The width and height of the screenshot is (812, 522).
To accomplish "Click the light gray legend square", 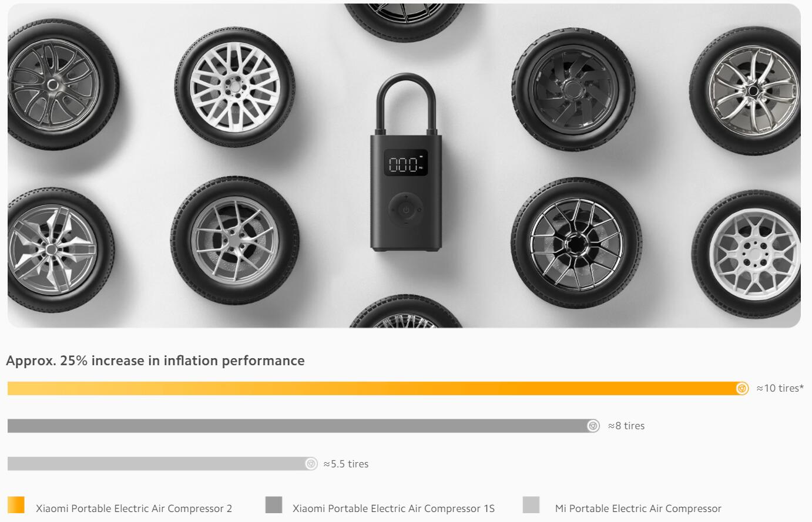I will click(x=531, y=505).
